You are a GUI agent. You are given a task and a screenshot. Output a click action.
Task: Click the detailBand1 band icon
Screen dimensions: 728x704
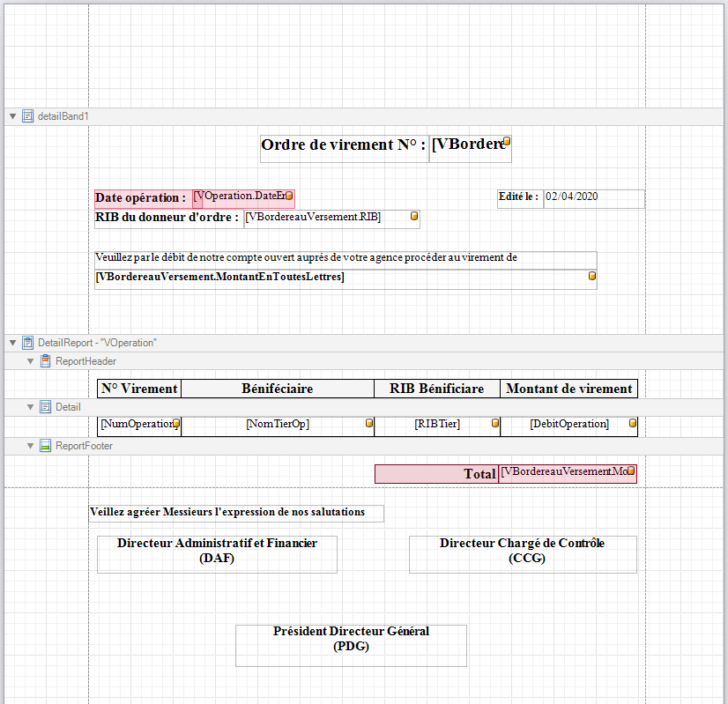27,116
